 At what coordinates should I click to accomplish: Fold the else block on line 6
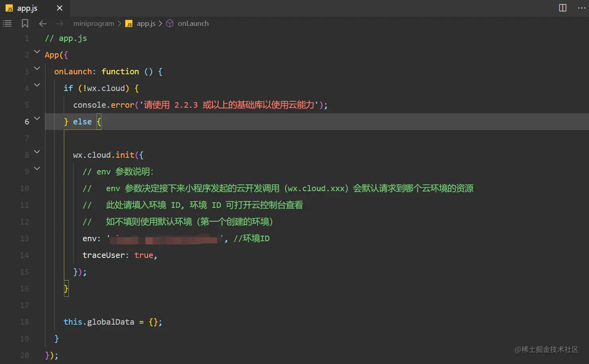[x=37, y=118]
